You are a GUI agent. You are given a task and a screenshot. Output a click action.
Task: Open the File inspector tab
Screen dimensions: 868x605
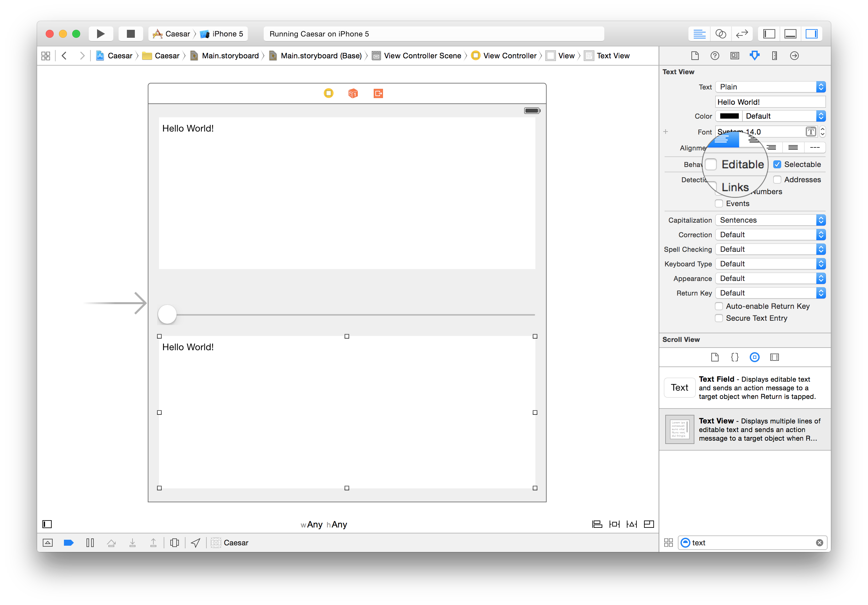[695, 56]
